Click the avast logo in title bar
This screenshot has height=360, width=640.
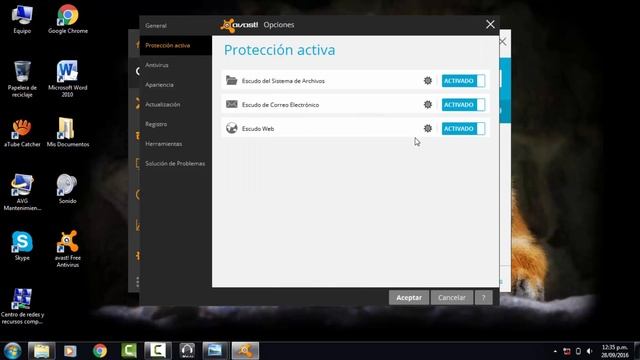coord(239,25)
